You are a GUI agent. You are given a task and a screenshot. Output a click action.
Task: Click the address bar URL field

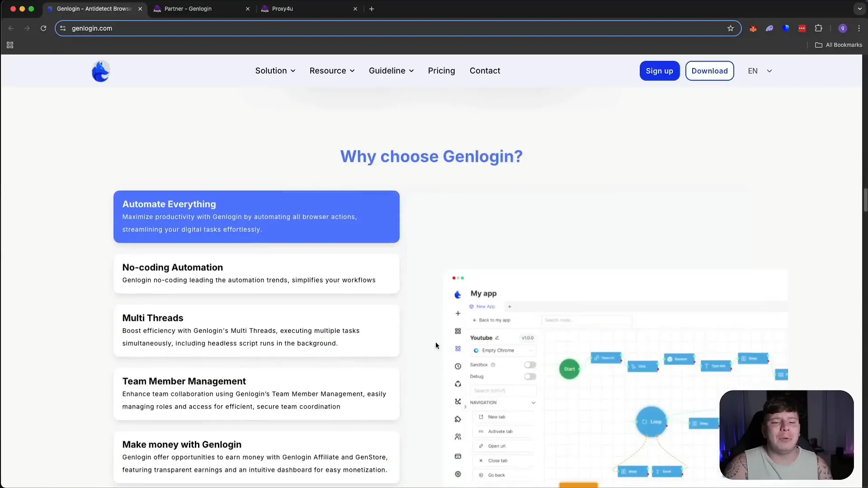pos(398,28)
